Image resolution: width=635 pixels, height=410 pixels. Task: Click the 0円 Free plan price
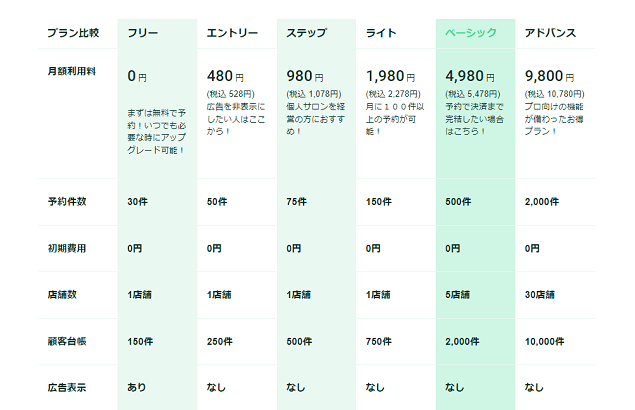coord(137,76)
